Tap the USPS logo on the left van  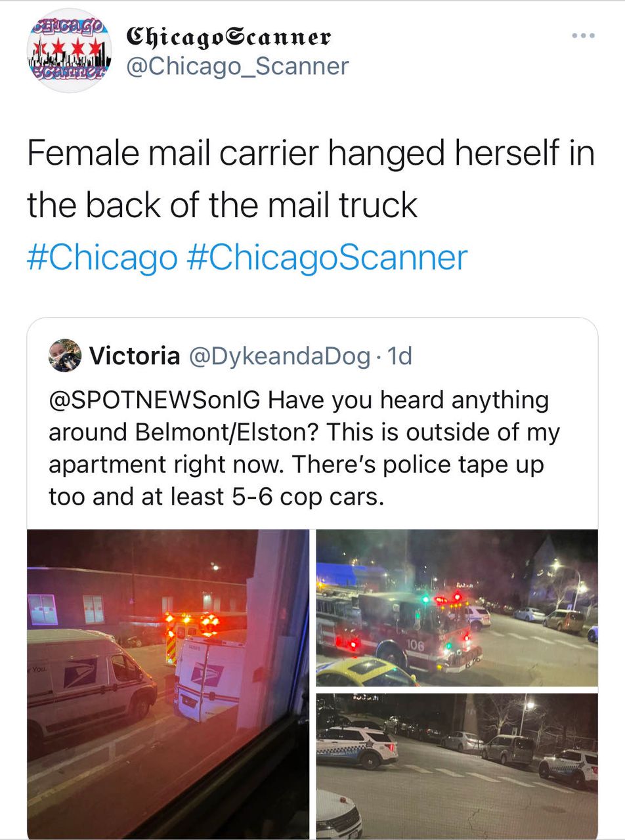point(80,673)
